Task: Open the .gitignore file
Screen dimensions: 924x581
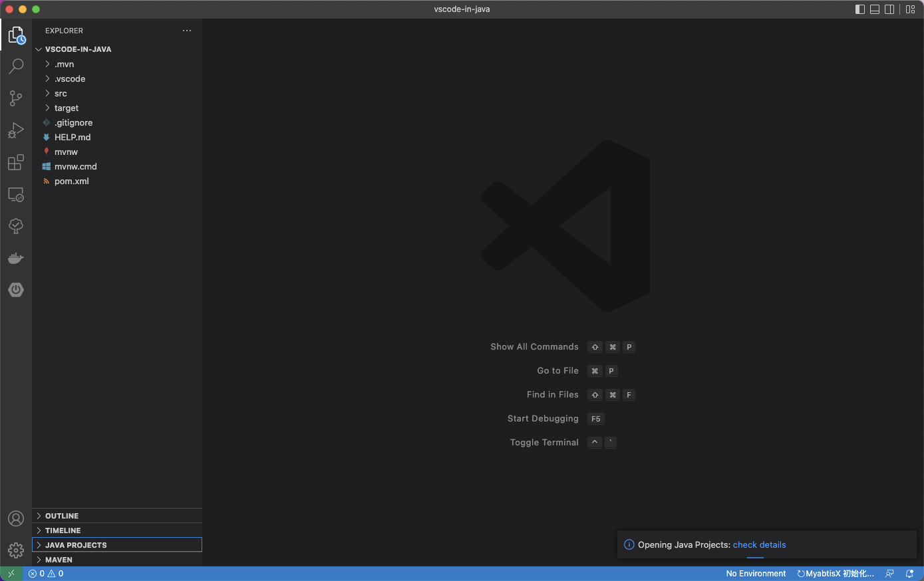Action: [x=117, y=123]
